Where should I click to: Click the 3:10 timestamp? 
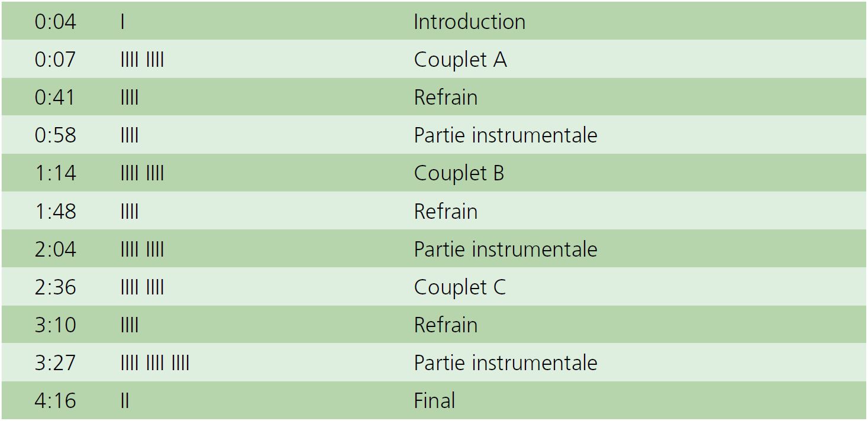point(55,325)
